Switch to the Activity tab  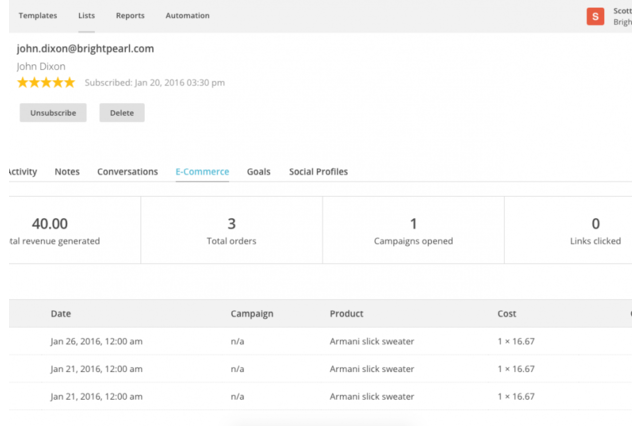[x=22, y=172]
